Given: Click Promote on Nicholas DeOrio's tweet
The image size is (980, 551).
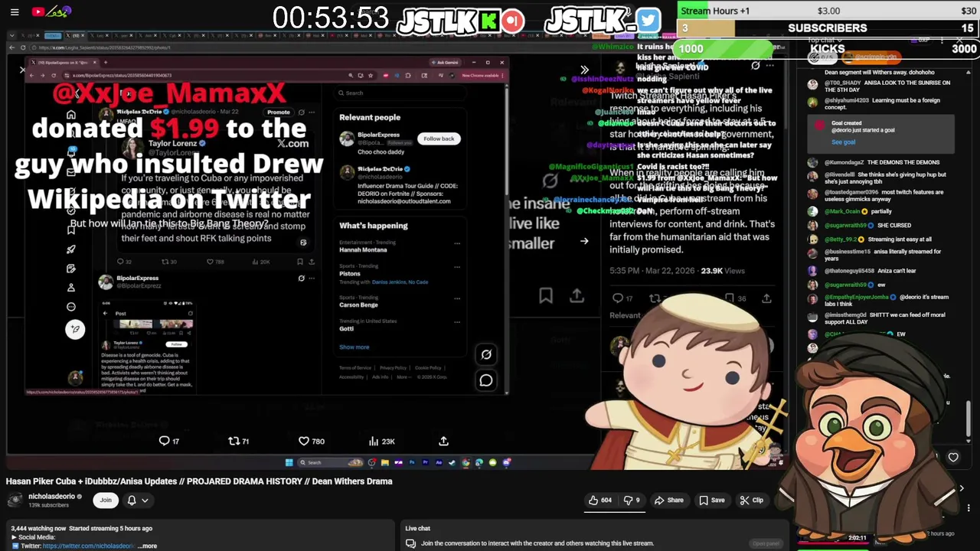Looking at the screenshot, I should click(279, 112).
